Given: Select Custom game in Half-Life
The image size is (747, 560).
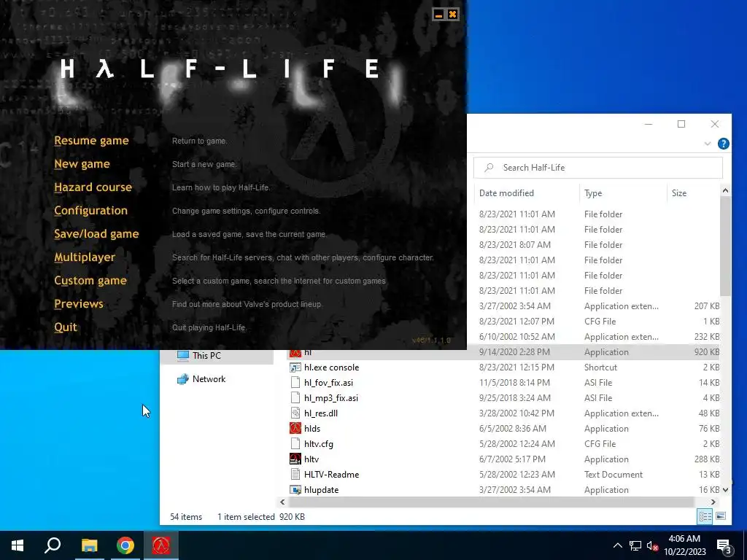Looking at the screenshot, I should tap(90, 281).
